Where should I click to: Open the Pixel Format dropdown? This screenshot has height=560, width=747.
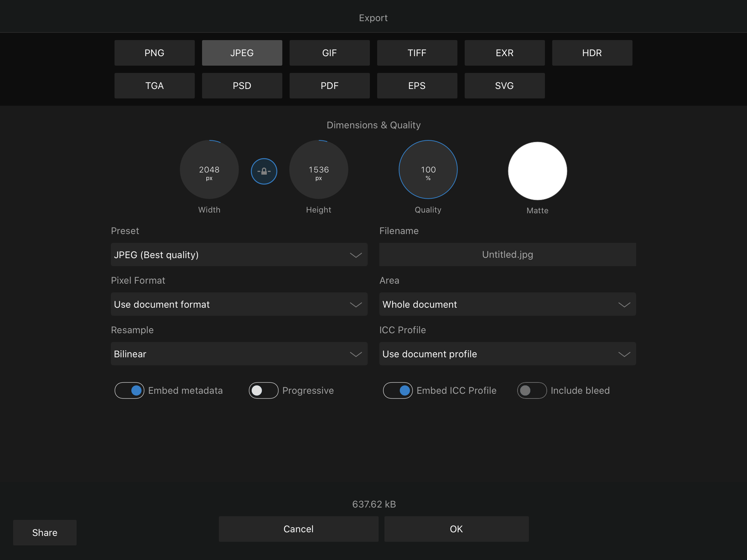pos(239,304)
